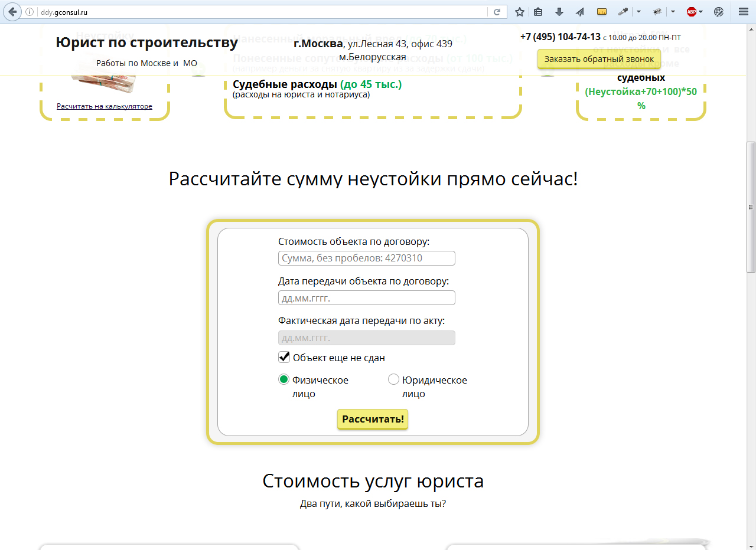The height and width of the screenshot is (550, 756).
Task: Show bookmarks list icon
Action: (538, 12)
